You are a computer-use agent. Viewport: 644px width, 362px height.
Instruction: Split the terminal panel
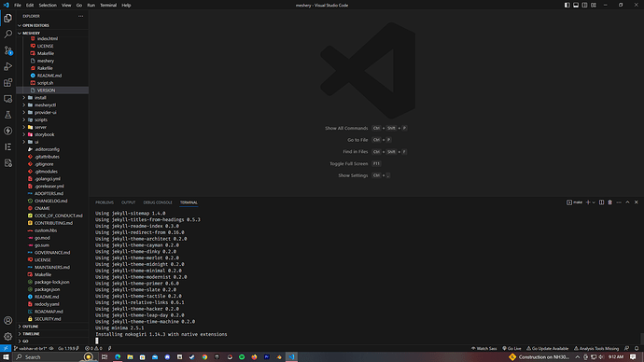601,202
